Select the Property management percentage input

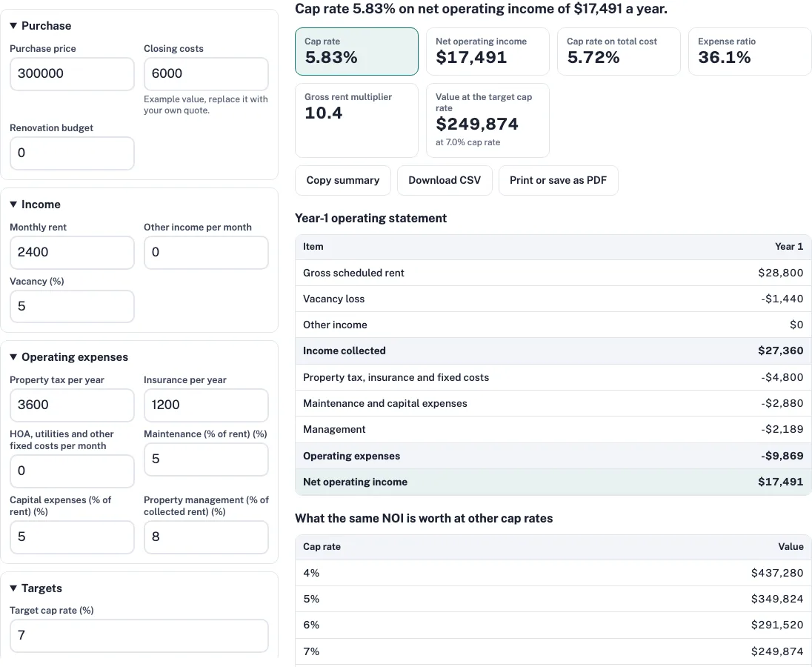(206, 537)
